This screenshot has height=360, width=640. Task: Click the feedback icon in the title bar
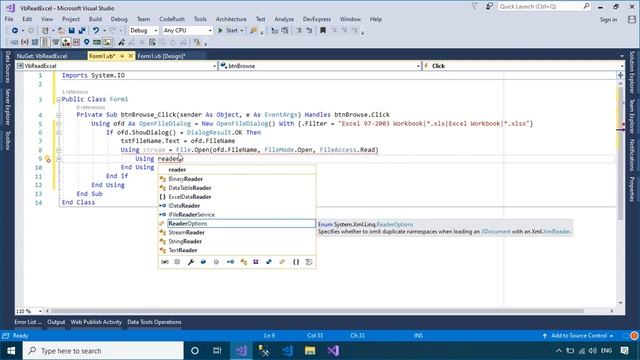(x=489, y=6)
